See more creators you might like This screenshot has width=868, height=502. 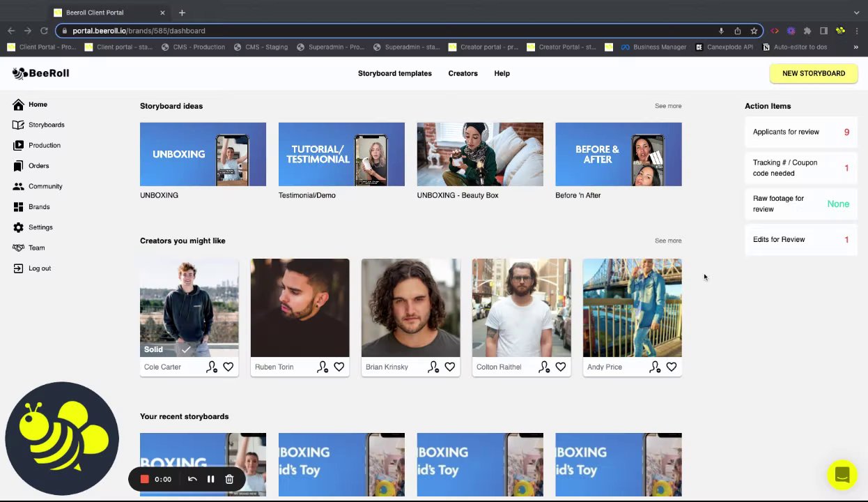point(668,241)
